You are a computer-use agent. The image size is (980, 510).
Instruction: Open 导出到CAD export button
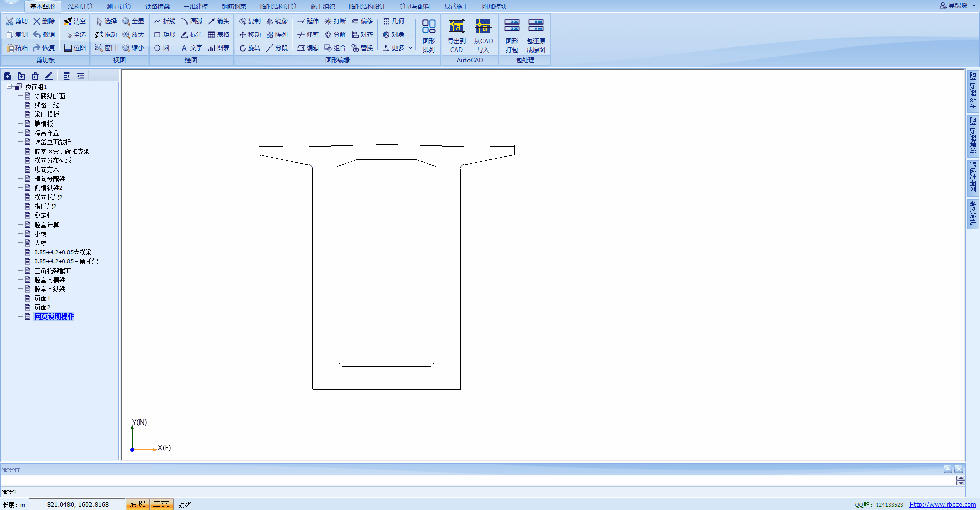coord(456,36)
